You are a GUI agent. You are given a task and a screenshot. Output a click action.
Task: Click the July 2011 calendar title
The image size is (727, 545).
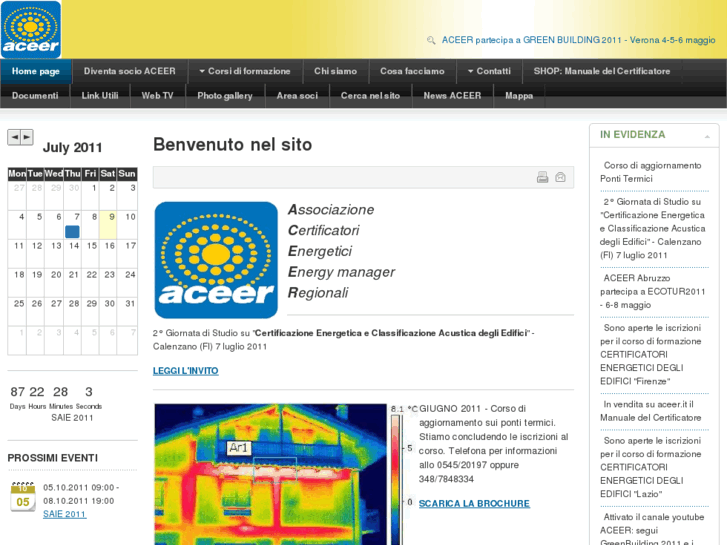click(x=72, y=148)
